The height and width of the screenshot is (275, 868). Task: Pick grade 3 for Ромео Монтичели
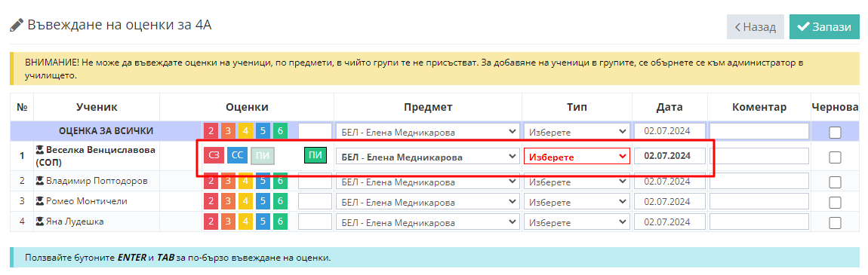[x=228, y=202]
